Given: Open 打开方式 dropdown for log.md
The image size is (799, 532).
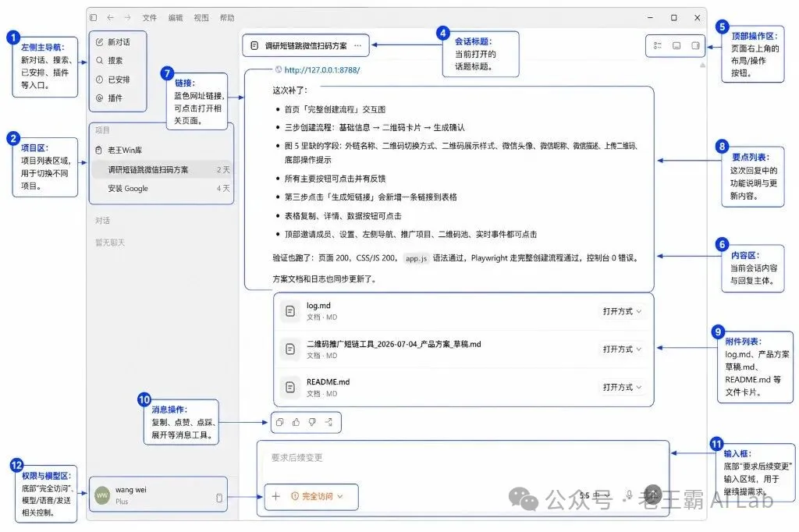Looking at the screenshot, I should tap(622, 311).
